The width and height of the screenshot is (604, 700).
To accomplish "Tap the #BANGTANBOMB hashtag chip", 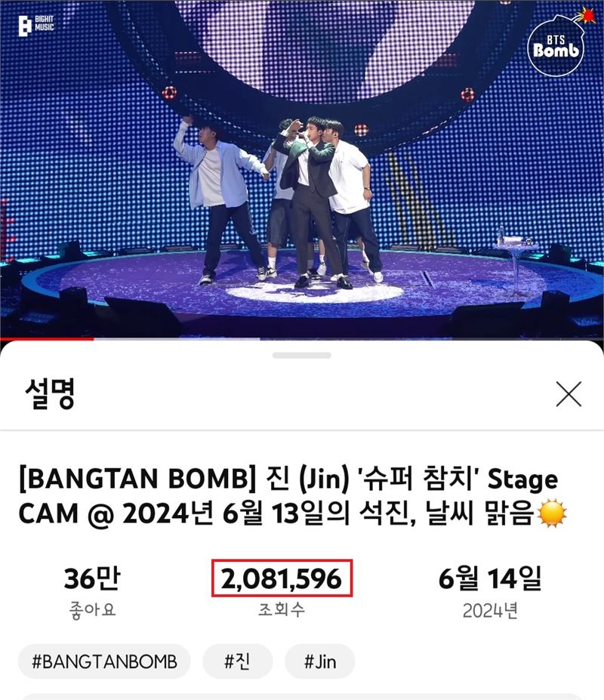I will pos(104,661).
